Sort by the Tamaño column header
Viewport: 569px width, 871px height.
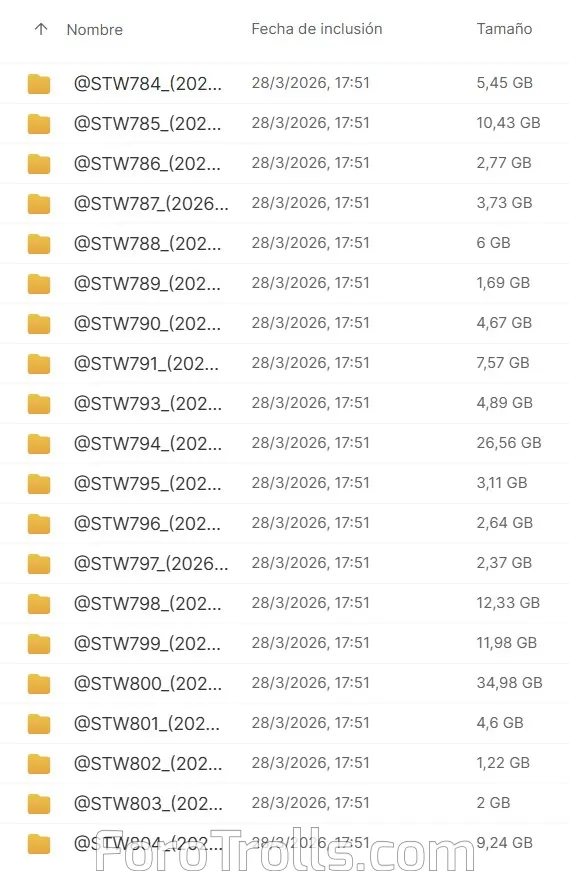coord(504,29)
